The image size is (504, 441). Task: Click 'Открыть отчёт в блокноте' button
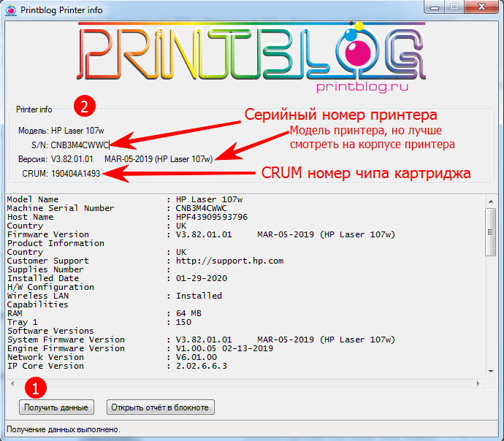[x=160, y=407]
